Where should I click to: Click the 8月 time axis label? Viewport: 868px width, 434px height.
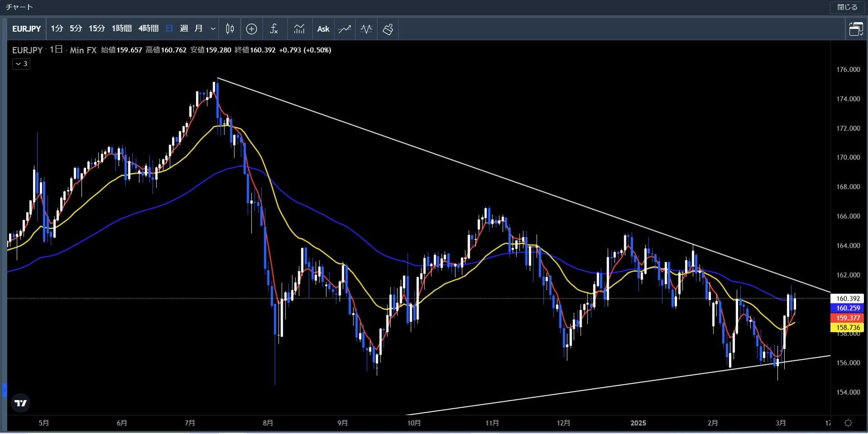(x=268, y=423)
